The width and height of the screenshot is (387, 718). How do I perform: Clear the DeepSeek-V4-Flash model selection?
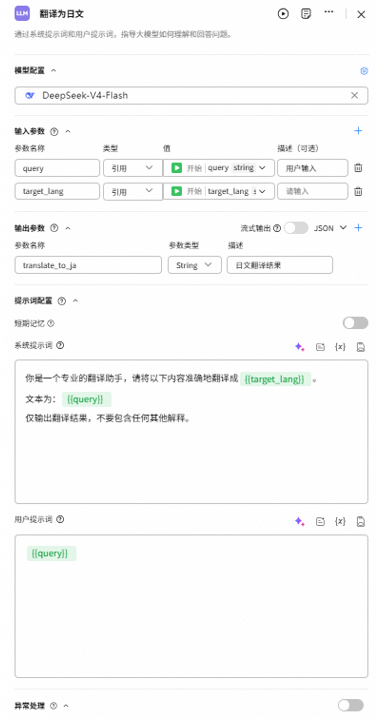(x=354, y=95)
